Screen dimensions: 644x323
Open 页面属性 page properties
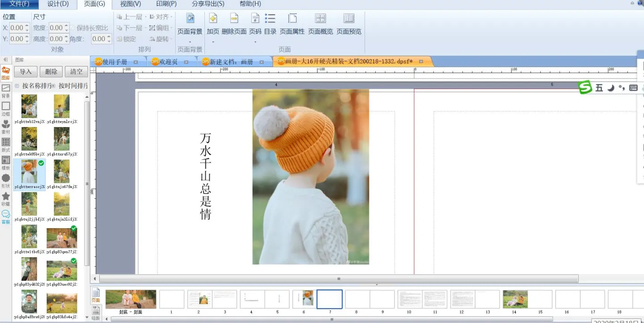(x=292, y=24)
